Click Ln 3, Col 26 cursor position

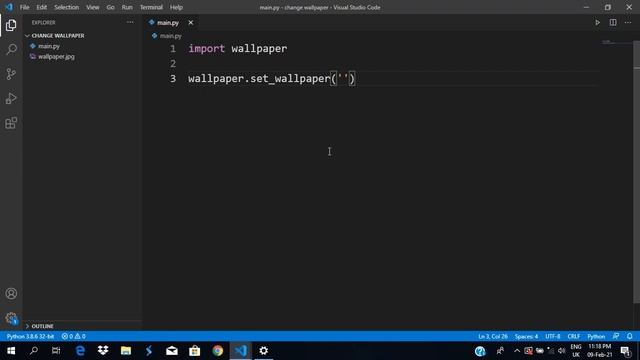pyautogui.click(x=493, y=336)
